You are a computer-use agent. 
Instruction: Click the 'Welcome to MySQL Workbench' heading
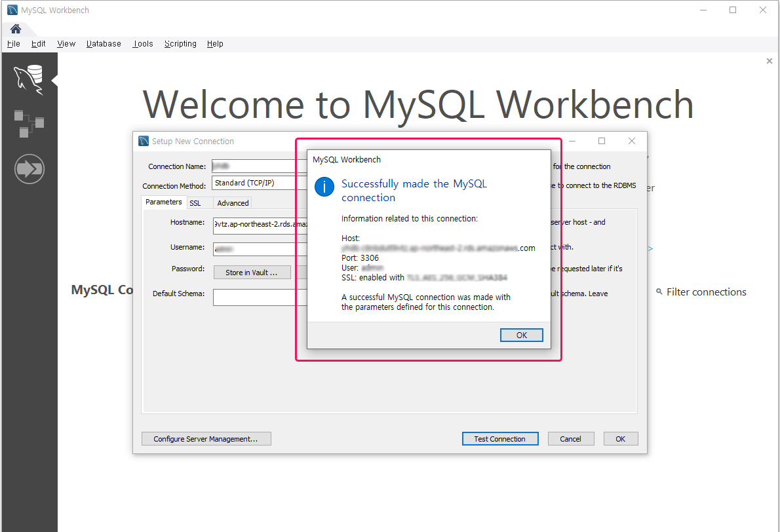pos(418,105)
